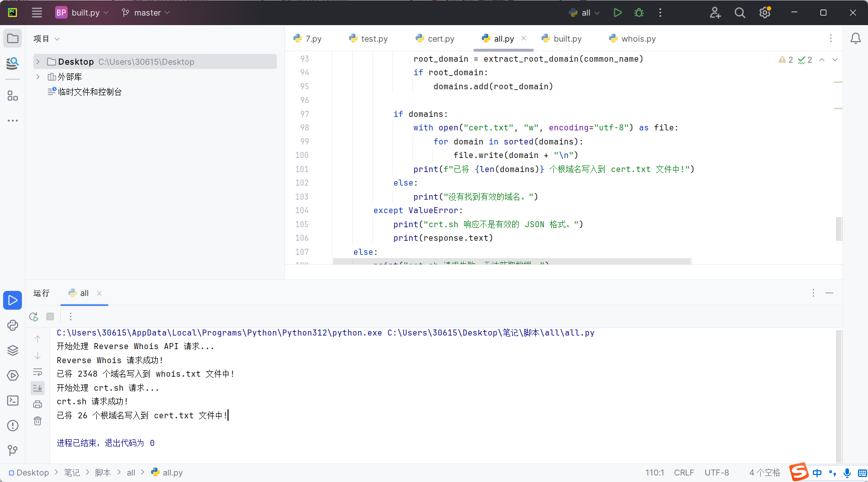Open the database/search tool window icon
Image resolution: width=868 pixels, height=482 pixels.
[13, 63]
